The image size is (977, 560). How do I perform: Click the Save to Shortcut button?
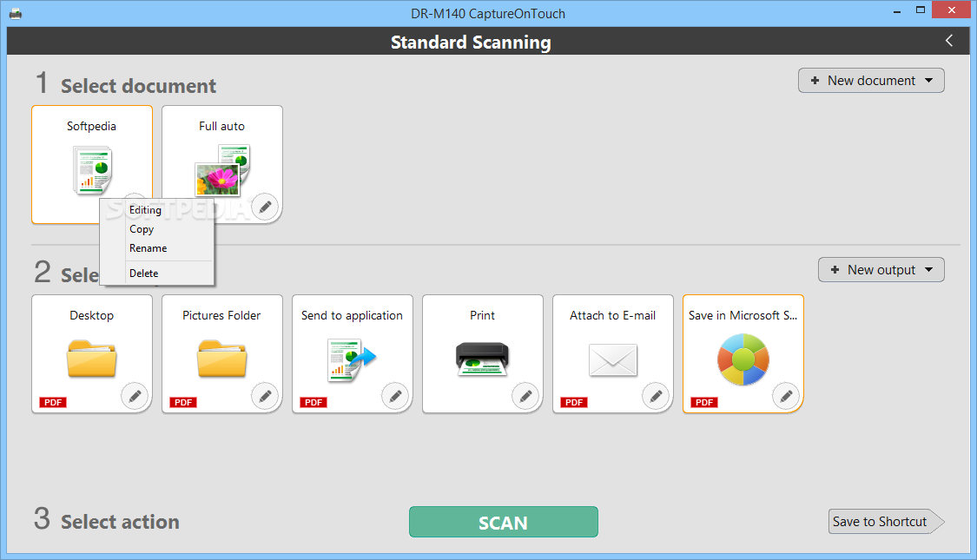(x=886, y=522)
